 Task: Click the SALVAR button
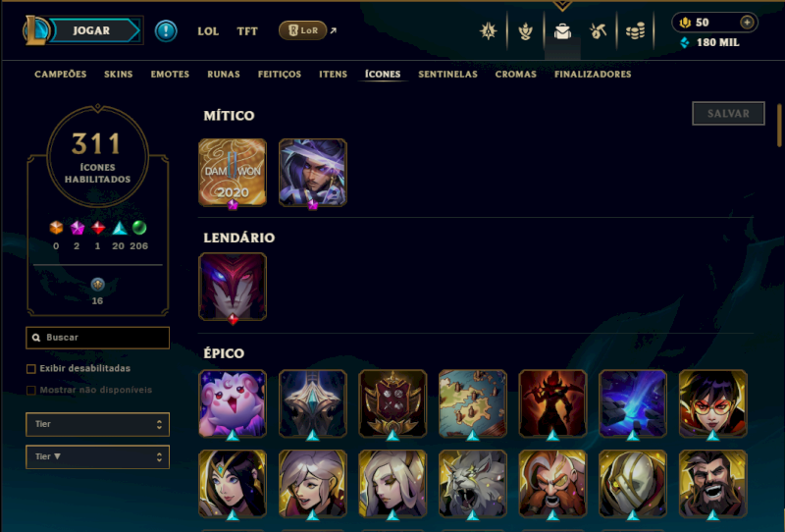728,114
